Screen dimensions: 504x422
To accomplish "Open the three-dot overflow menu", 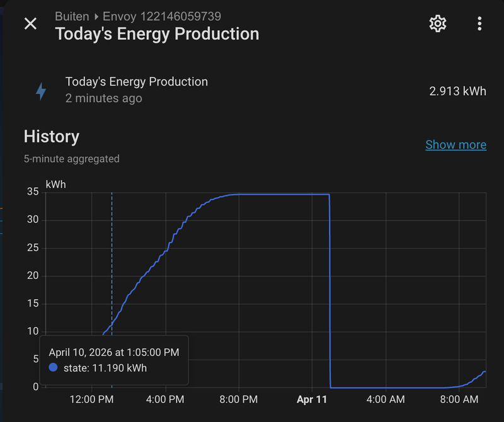I will pyautogui.click(x=479, y=24).
